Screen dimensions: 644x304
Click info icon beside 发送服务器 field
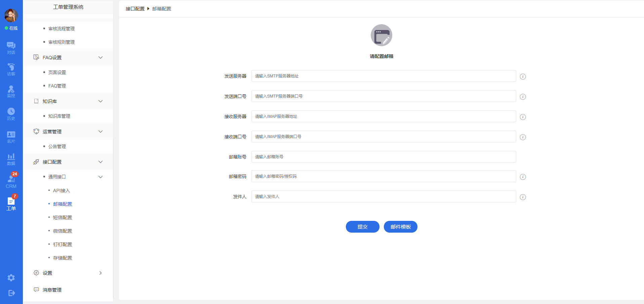coord(523,76)
